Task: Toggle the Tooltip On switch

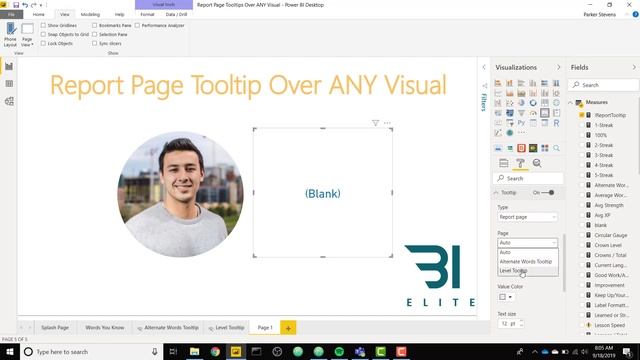Action: click(548, 192)
